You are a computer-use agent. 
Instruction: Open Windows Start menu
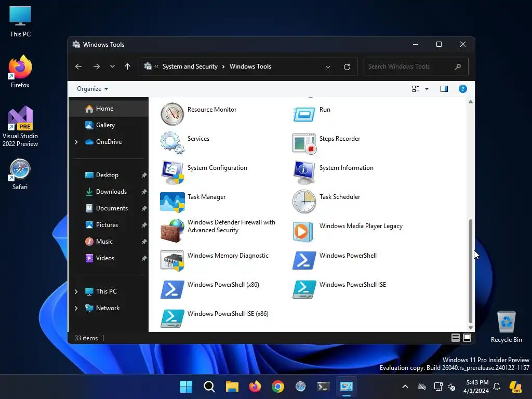(186, 387)
